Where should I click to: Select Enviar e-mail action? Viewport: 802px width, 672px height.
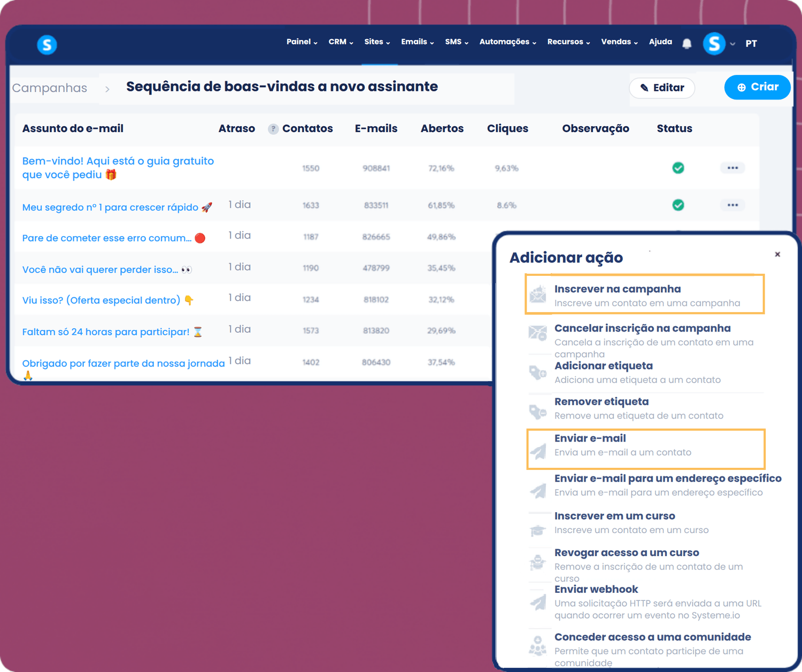(646, 449)
